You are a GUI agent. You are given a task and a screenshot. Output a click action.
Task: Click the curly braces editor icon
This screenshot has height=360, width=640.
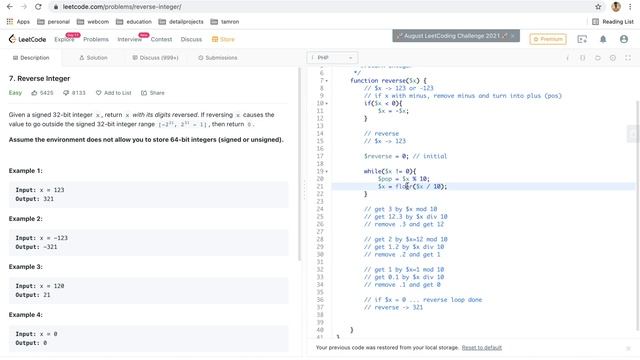[x=582, y=58]
